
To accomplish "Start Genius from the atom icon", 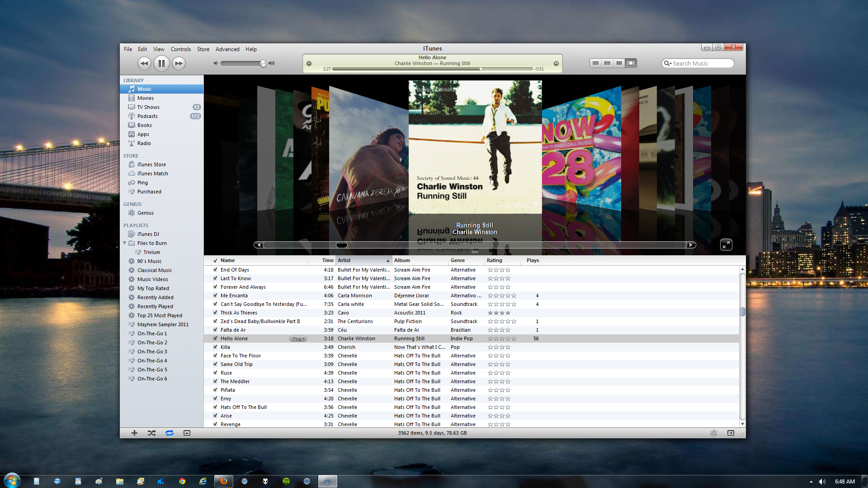I will coord(714,433).
